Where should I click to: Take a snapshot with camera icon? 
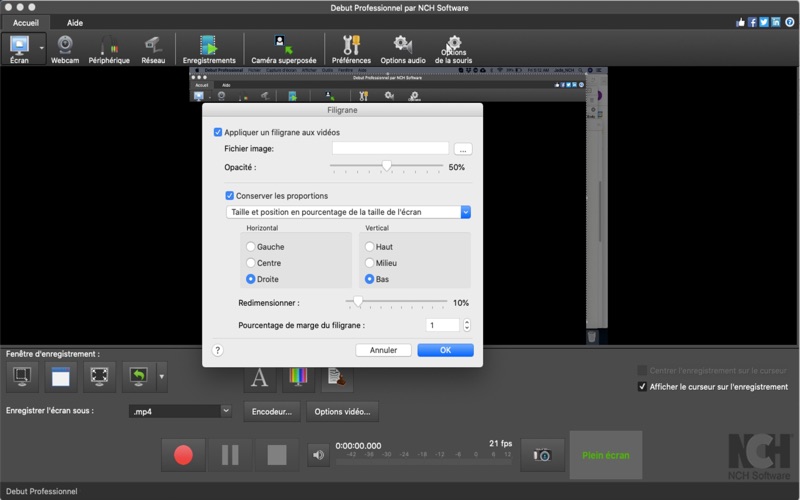point(542,455)
